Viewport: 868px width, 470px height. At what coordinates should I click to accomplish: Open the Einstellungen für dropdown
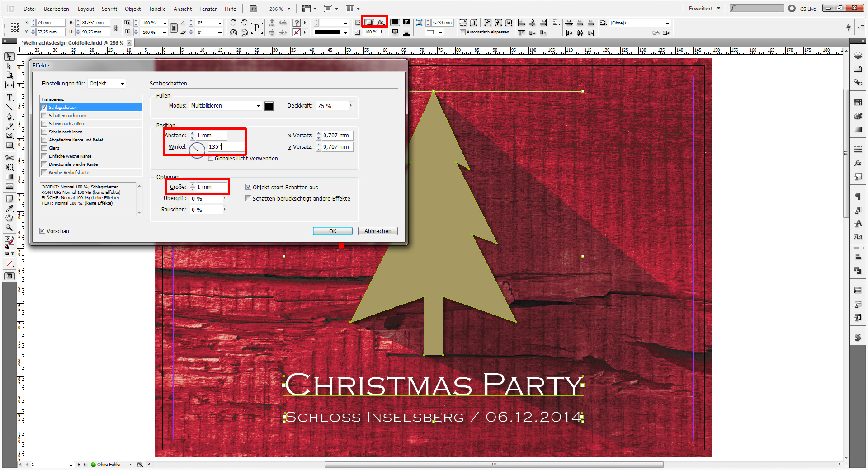[106, 83]
